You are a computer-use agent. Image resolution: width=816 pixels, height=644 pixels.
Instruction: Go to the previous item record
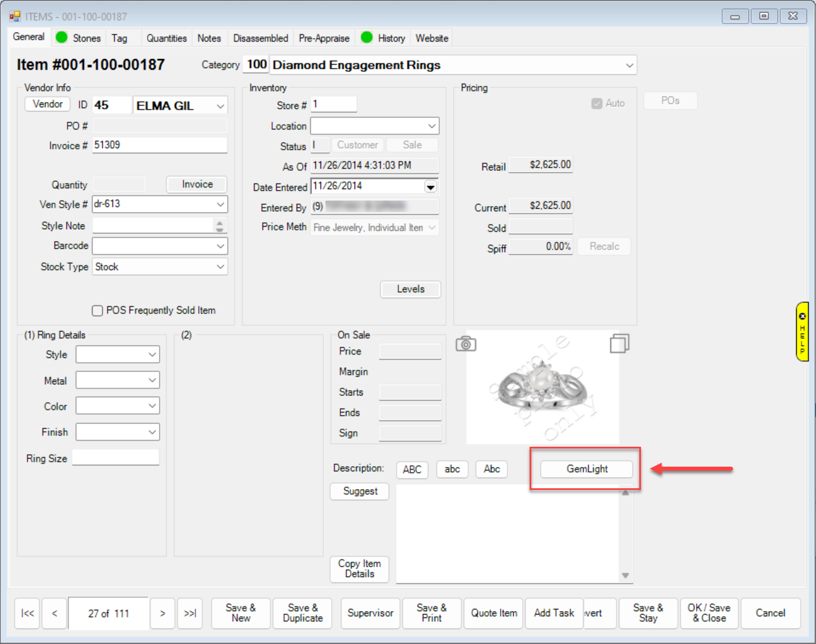pyautogui.click(x=55, y=613)
